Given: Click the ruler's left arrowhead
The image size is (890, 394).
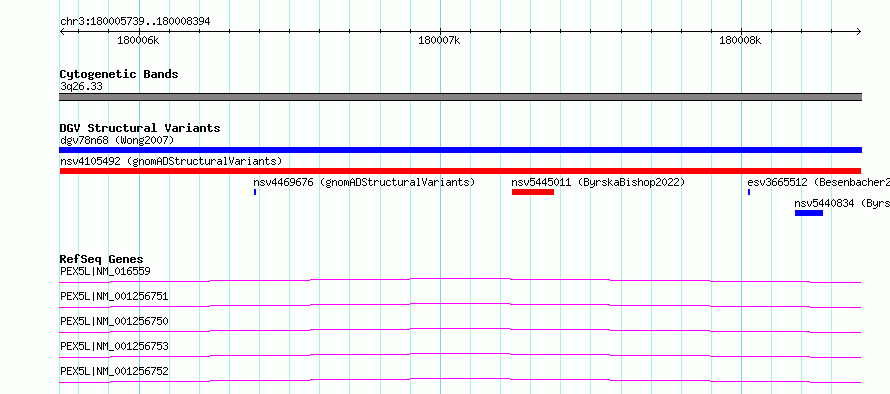Looking at the screenshot, I should pos(62,32).
